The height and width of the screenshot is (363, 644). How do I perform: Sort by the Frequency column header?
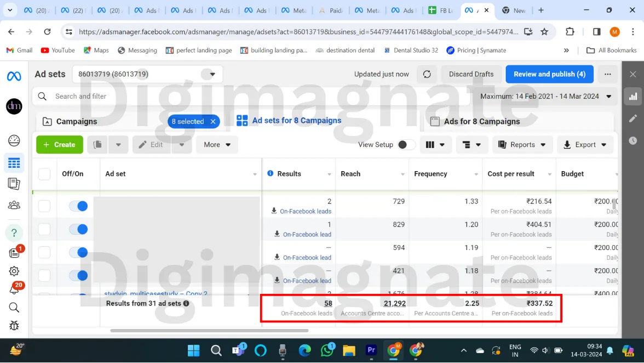(430, 174)
